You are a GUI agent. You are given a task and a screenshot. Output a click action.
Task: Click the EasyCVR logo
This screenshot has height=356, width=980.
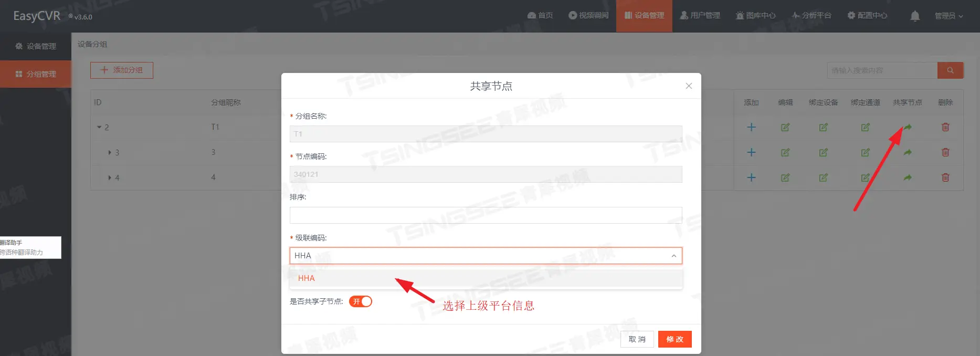[x=37, y=16]
